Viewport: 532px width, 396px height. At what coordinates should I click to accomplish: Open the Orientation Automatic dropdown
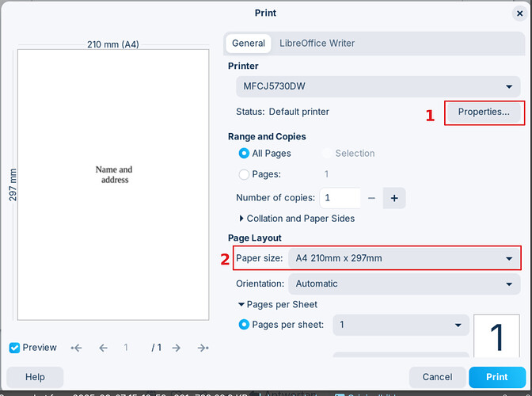point(404,284)
